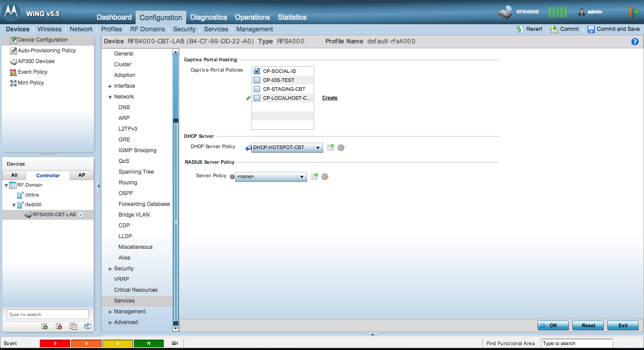Open the RF Domains configuration submenu

(148, 29)
